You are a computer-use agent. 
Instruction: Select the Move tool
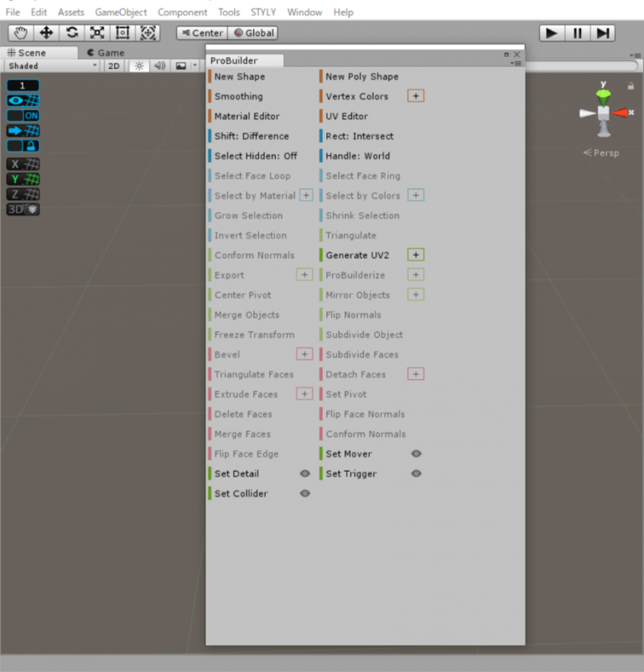(46, 33)
